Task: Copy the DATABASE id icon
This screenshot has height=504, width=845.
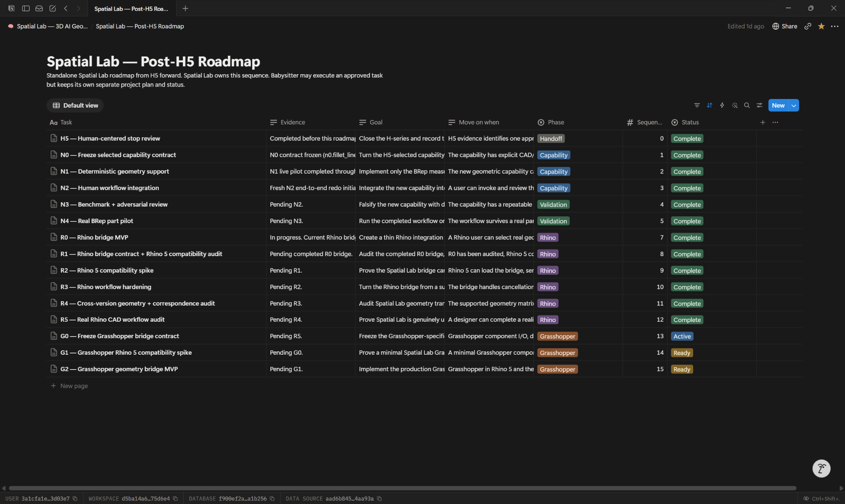Action: click(272, 498)
